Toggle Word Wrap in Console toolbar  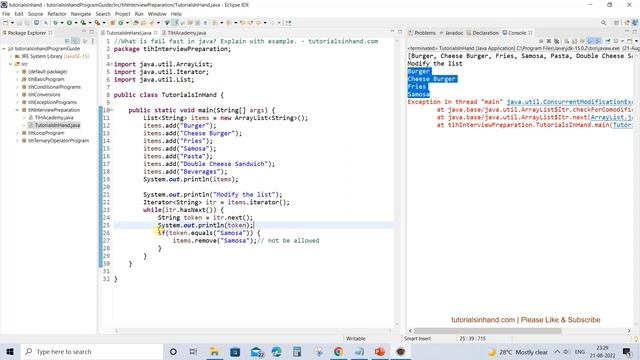[582, 41]
